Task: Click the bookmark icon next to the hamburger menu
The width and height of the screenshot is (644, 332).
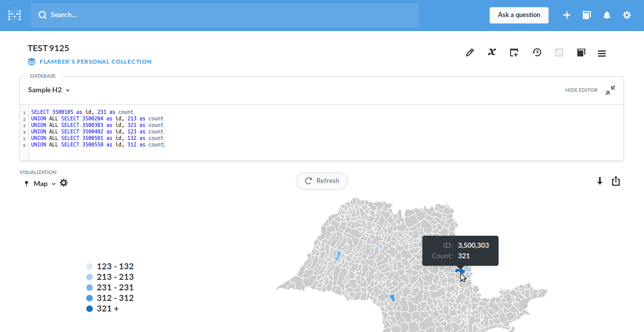Action: (x=581, y=52)
